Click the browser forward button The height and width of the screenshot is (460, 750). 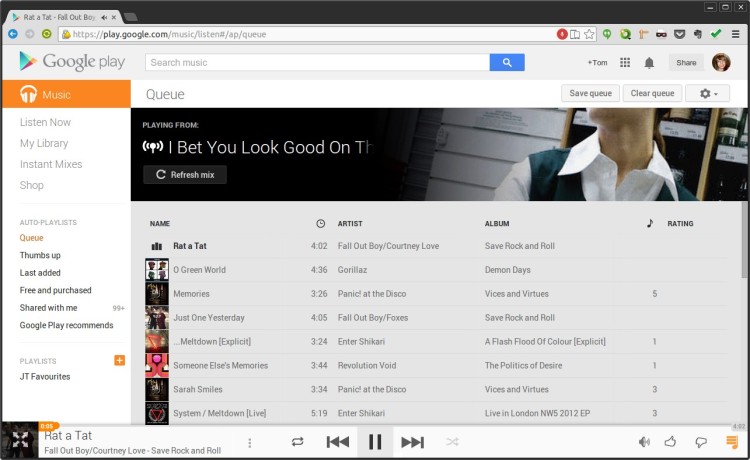click(x=30, y=34)
